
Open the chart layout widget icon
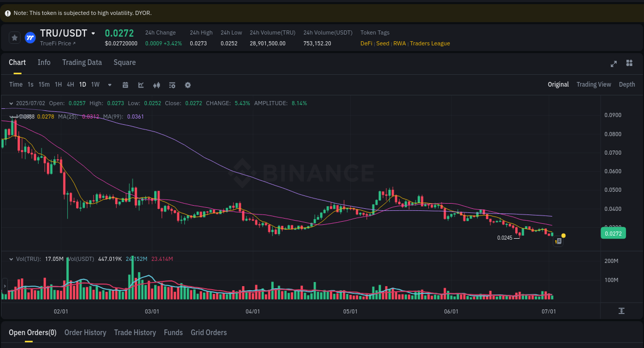pyautogui.click(x=629, y=63)
